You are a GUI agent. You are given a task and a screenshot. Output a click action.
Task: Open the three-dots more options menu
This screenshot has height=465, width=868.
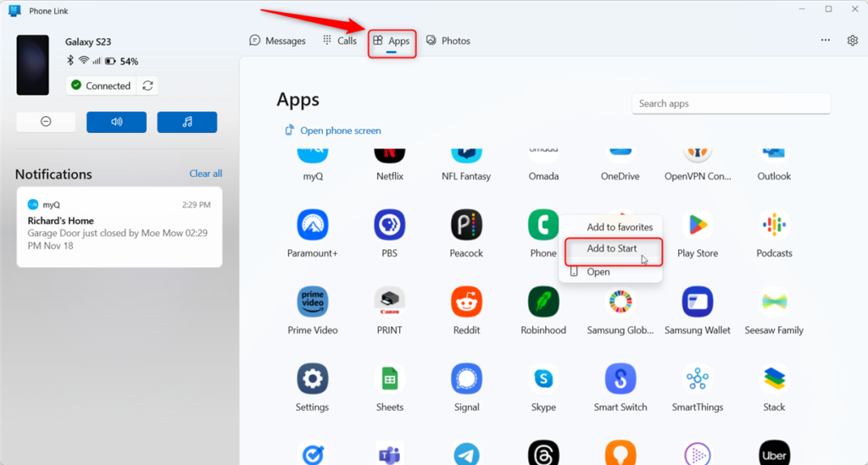click(826, 40)
